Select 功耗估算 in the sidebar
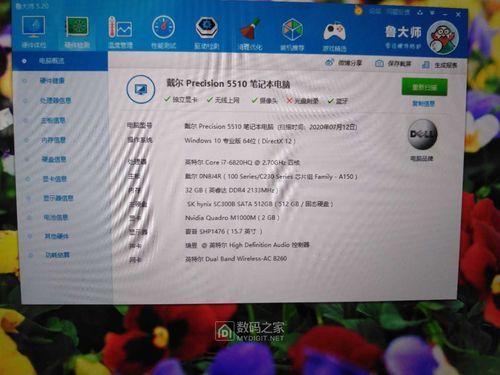Image resolution: width=500 pixels, height=375 pixels. [57, 255]
